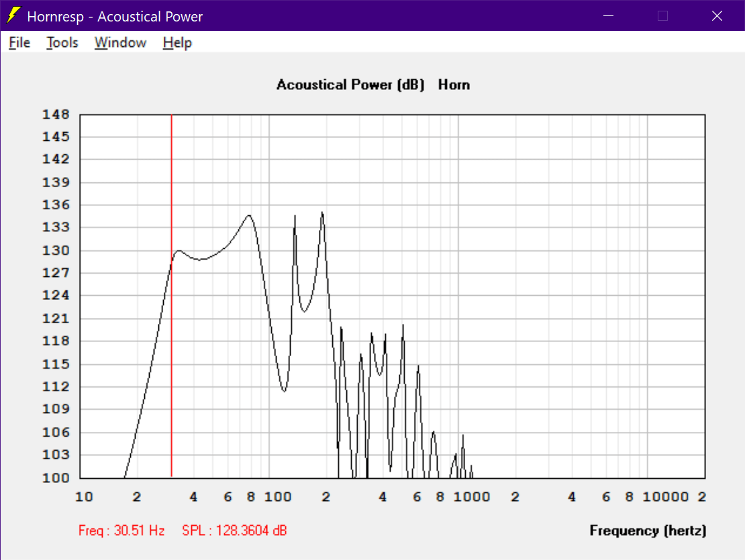
Task: Close the Hornresp Acoustical Power window
Action: tap(717, 15)
